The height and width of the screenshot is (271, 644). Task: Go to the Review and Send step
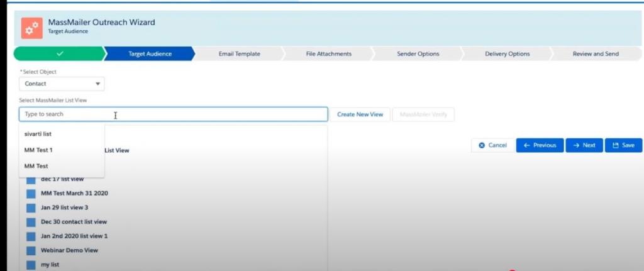[596, 54]
